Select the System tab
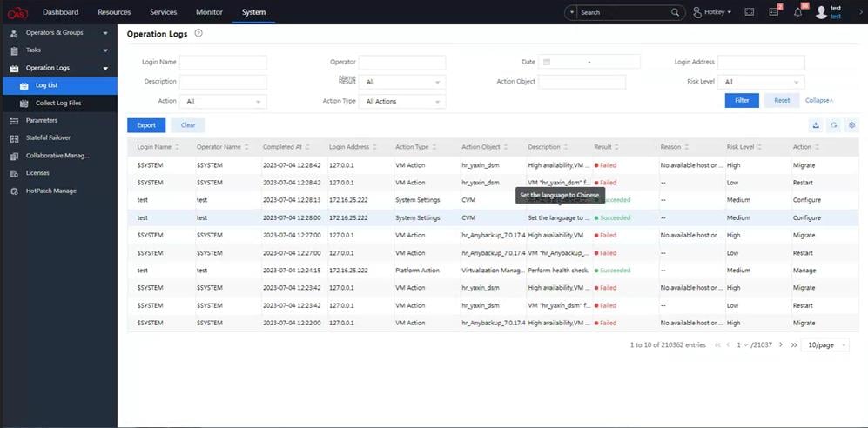868x428 pixels. [x=253, y=12]
